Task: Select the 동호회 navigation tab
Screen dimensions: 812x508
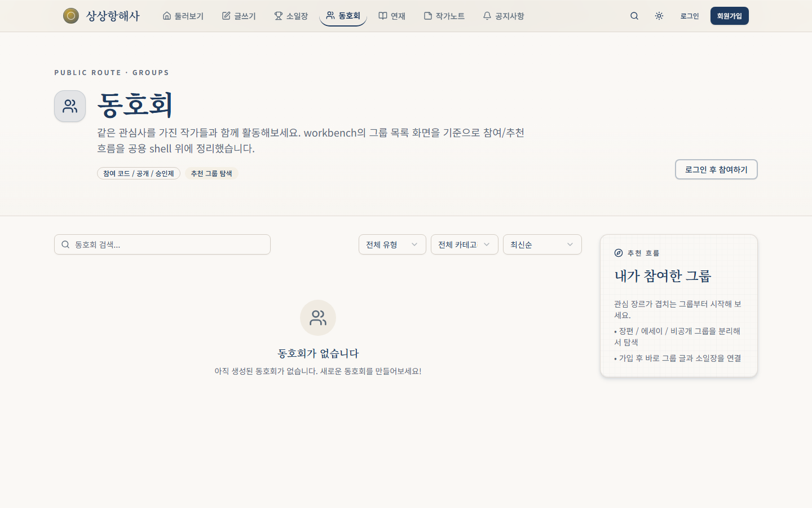Action: tap(343, 16)
